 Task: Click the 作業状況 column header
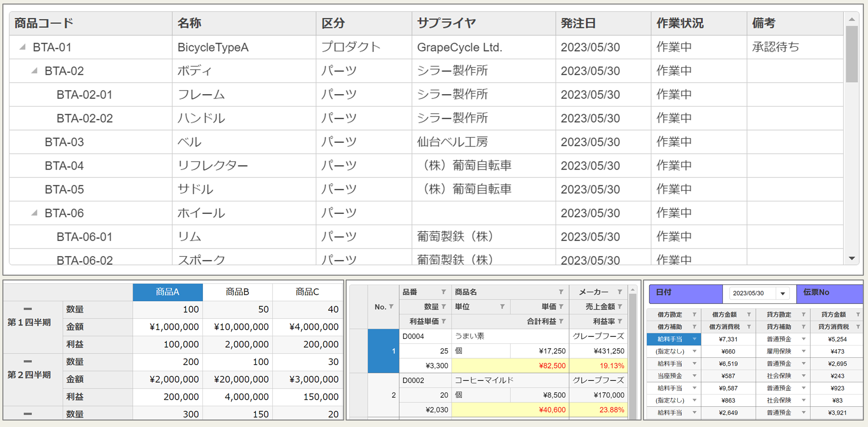698,24
